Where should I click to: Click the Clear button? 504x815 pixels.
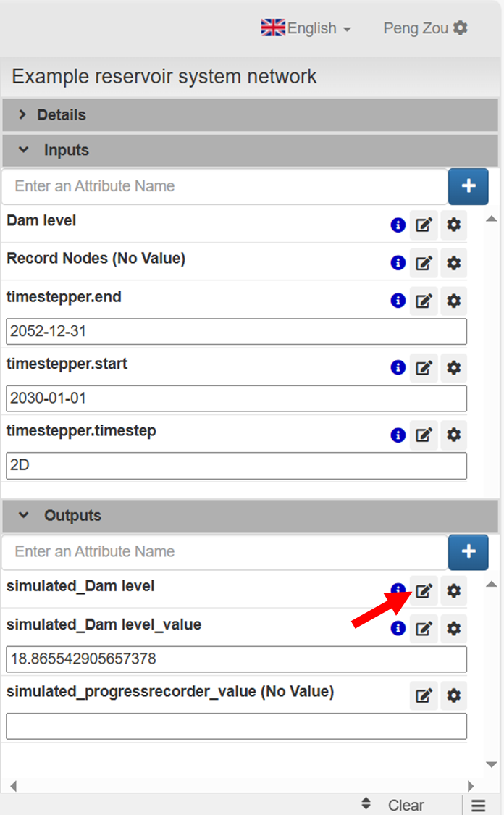tap(406, 805)
